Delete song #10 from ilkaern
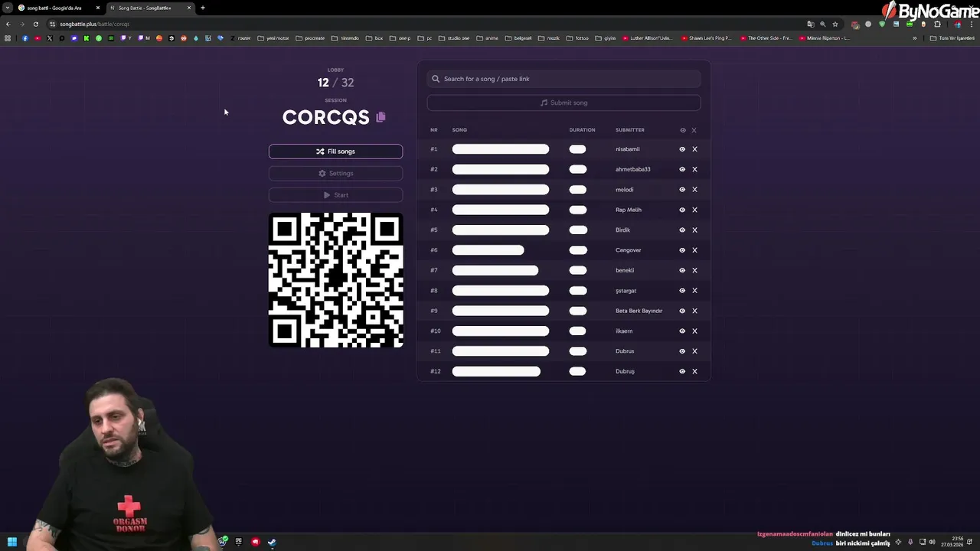 click(x=695, y=331)
